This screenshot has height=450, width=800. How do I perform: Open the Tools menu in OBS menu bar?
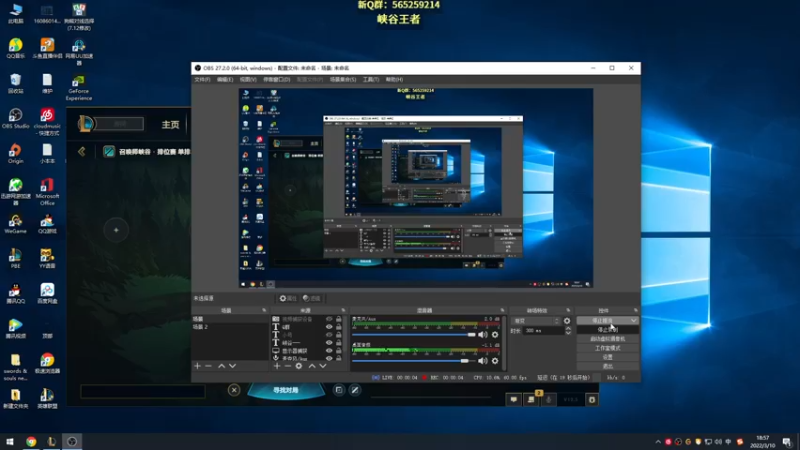click(371, 80)
